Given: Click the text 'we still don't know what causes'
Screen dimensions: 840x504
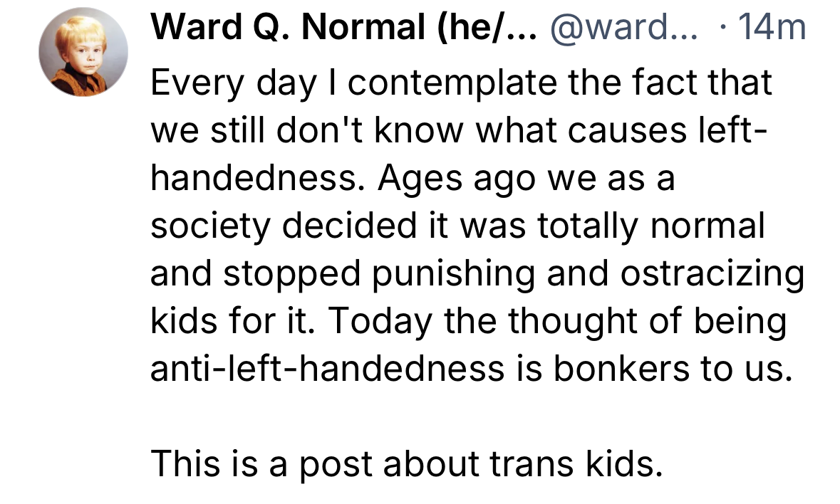Looking at the screenshot, I should [x=418, y=130].
